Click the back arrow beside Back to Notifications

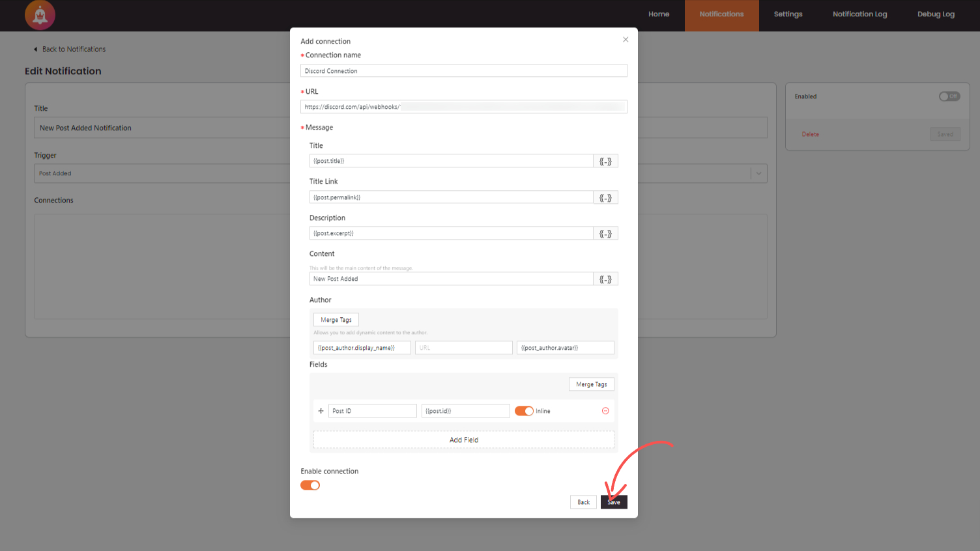pyautogui.click(x=35, y=49)
